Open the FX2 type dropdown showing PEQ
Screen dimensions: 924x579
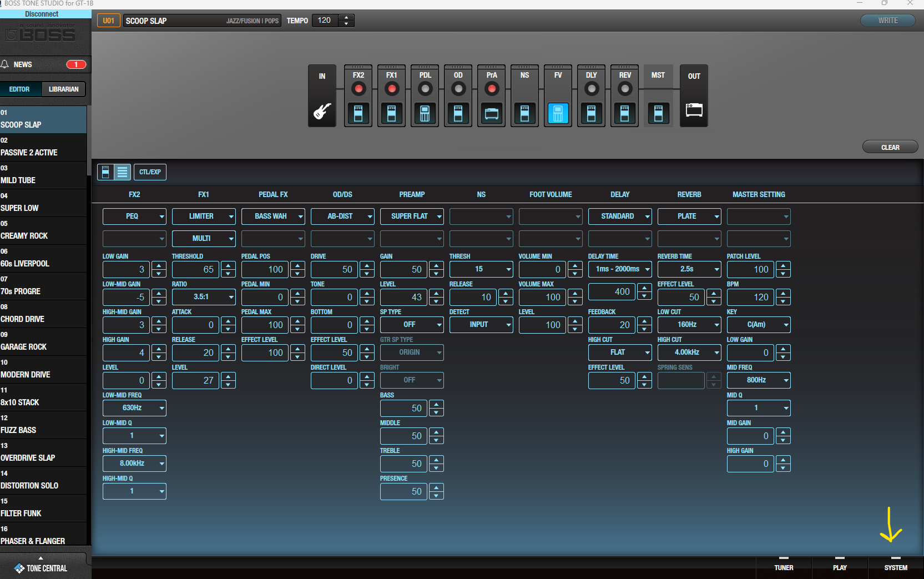tap(134, 217)
